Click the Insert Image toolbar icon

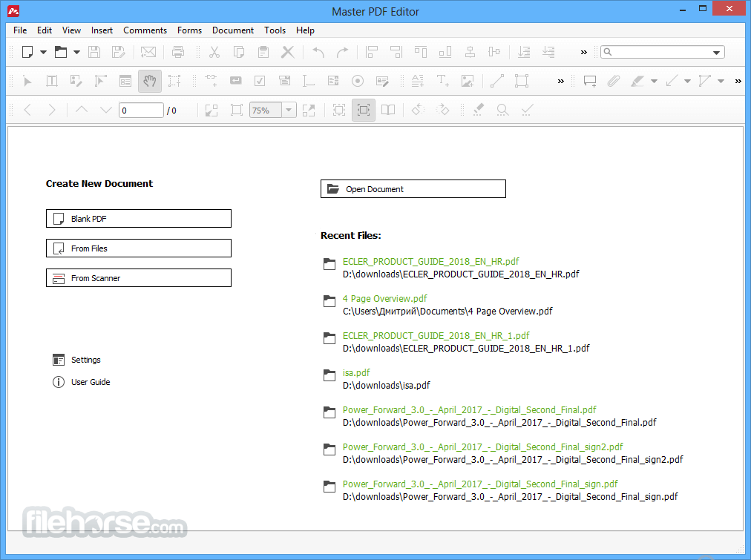point(468,81)
